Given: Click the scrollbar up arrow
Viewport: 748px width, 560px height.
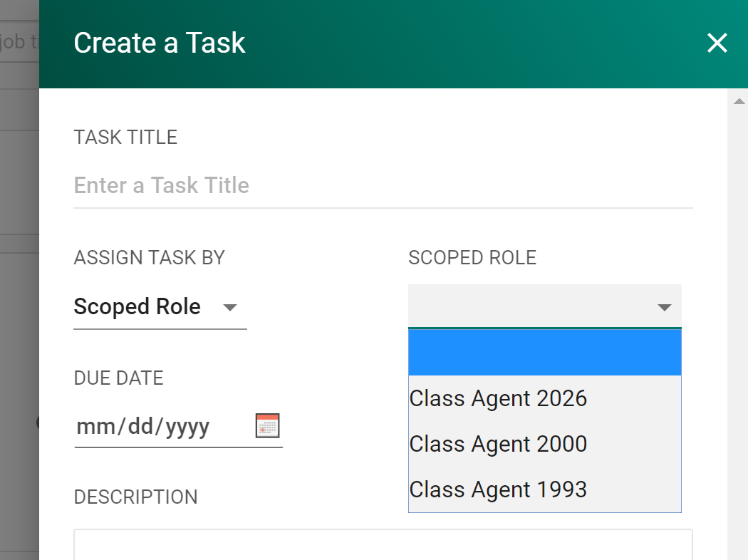Looking at the screenshot, I should (x=738, y=101).
